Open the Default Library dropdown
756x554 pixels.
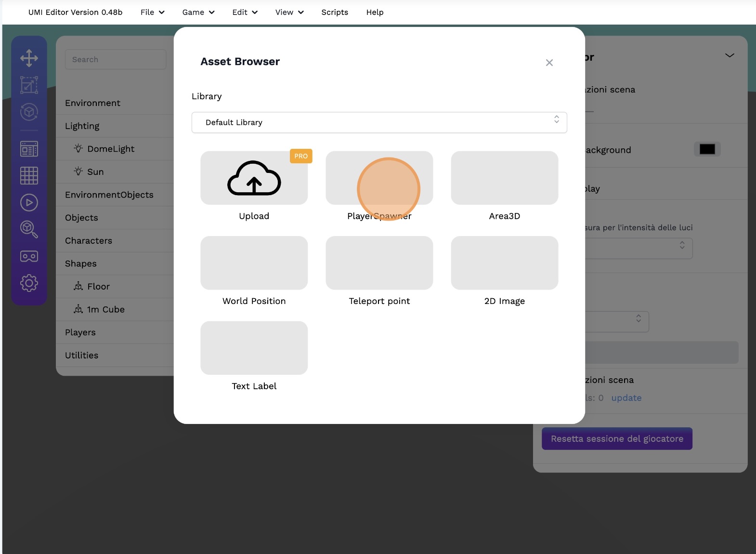pyautogui.click(x=379, y=122)
